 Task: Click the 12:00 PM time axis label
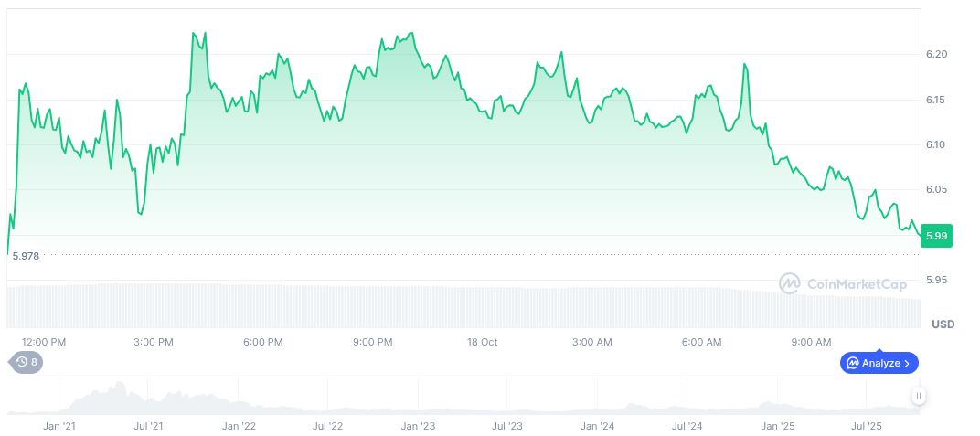[44, 342]
